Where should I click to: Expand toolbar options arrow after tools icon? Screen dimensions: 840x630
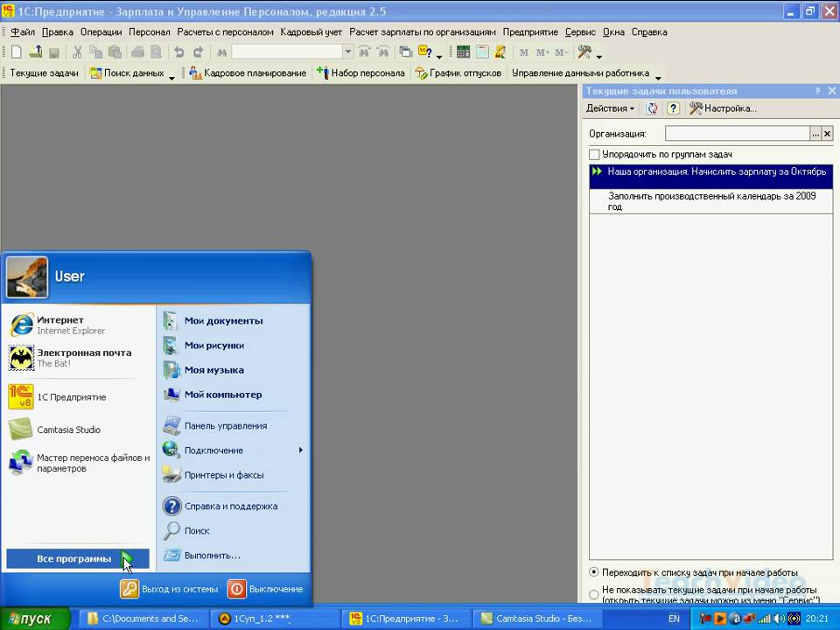(598, 56)
